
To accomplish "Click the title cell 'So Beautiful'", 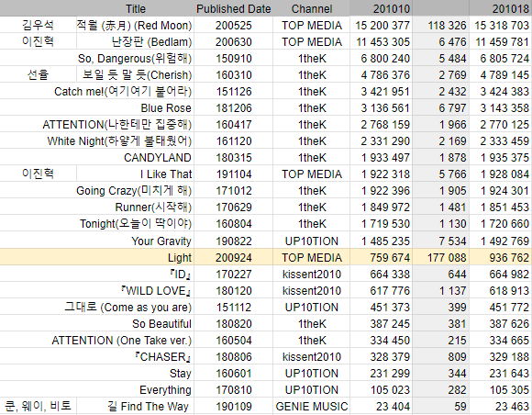I will 161,324.
